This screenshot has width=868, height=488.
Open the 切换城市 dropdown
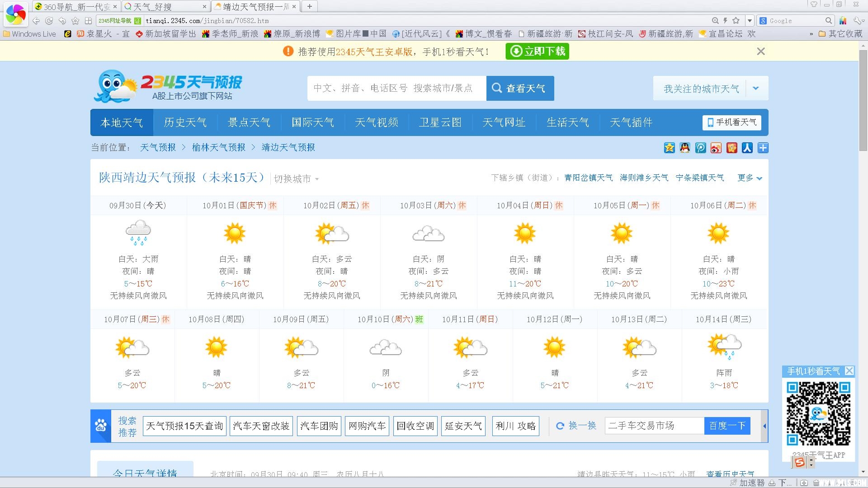click(296, 179)
